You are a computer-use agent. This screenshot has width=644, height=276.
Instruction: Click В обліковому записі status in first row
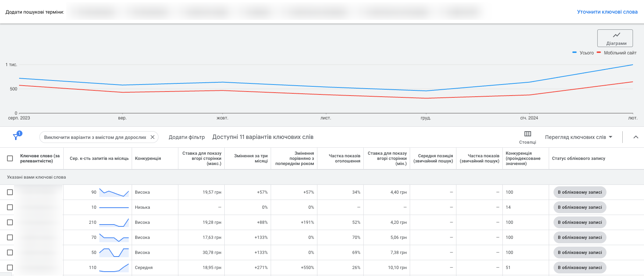click(580, 192)
